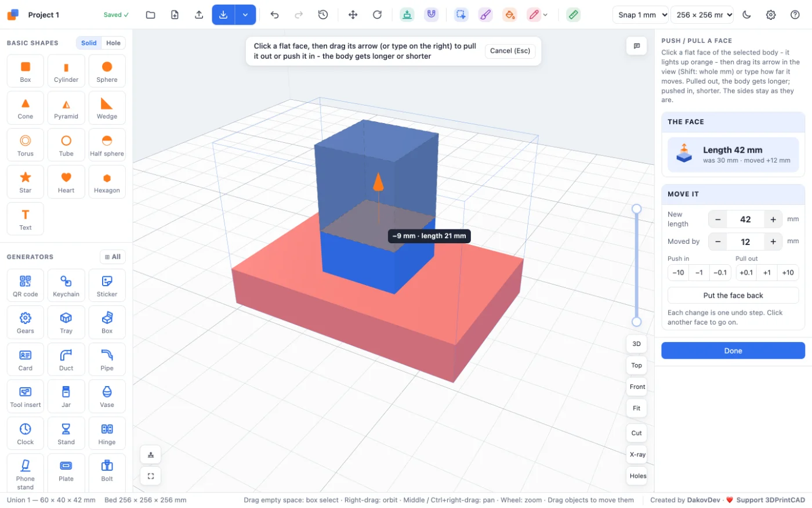Toggle the Cut section view
This screenshot has width=812, height=508.
click(637, 433)
